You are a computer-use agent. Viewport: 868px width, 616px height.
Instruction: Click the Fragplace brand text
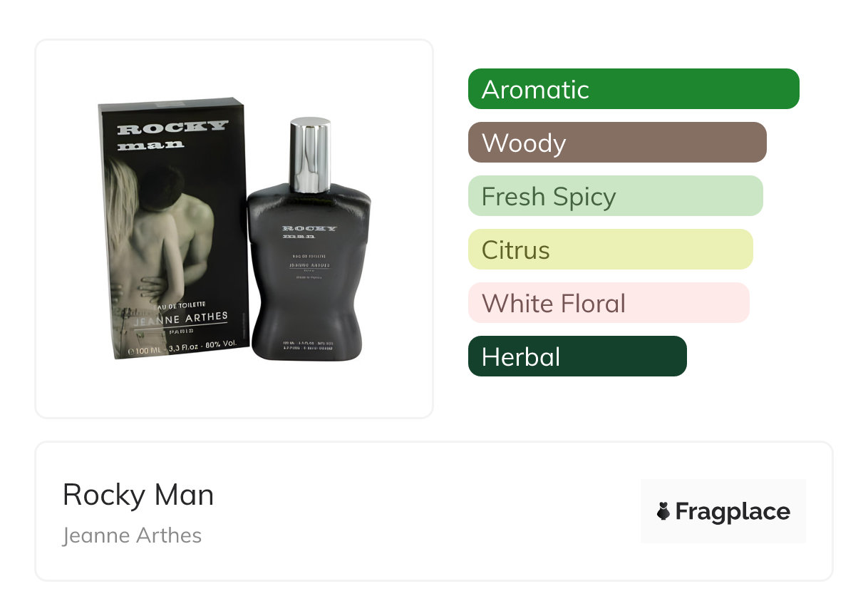point(733,512)
